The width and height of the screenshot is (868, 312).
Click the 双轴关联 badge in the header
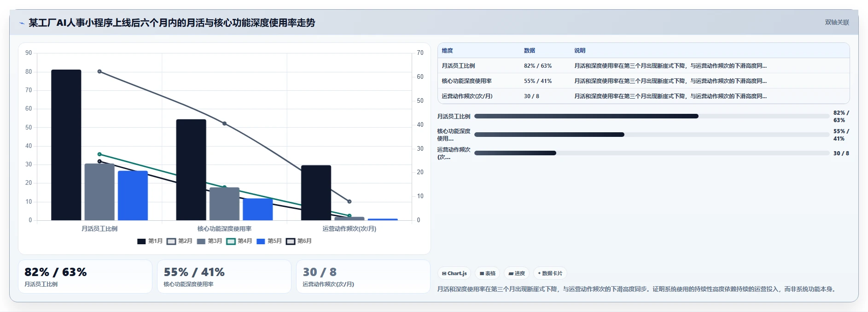[x=837, y=23]
